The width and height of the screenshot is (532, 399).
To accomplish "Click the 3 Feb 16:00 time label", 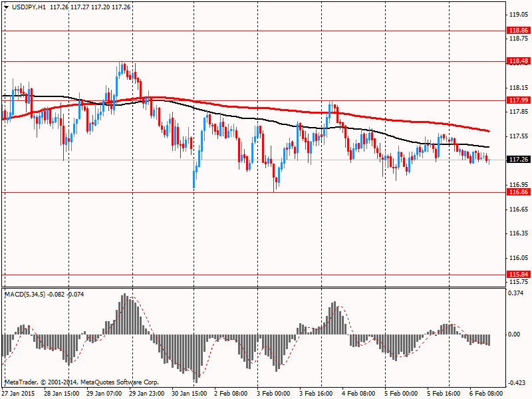I will pos(316,393).
